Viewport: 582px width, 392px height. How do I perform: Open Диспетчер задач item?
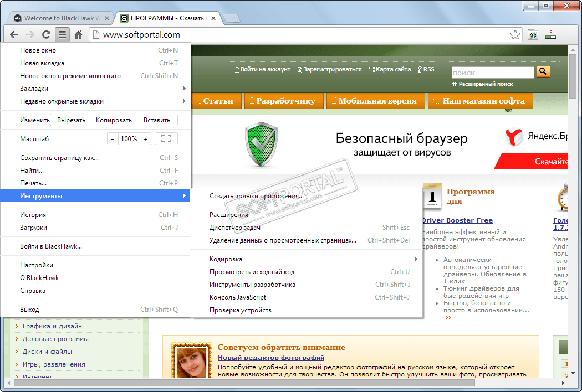(x=306, y=228)
